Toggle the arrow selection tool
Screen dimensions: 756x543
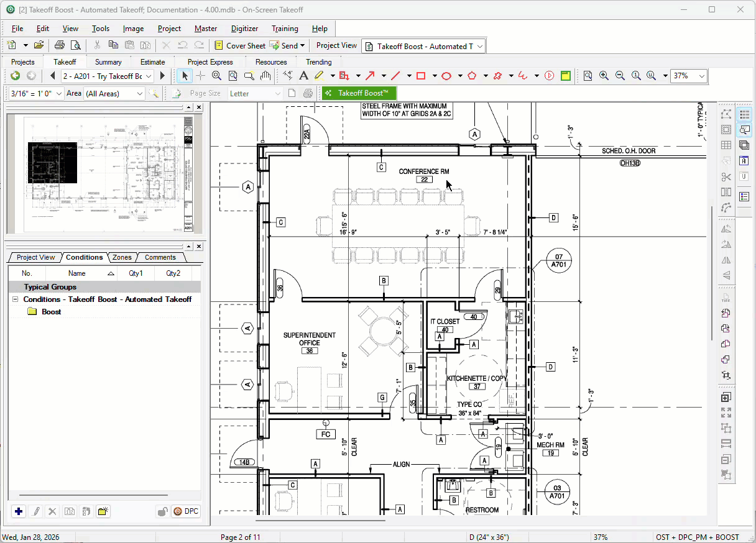point(184,76)
